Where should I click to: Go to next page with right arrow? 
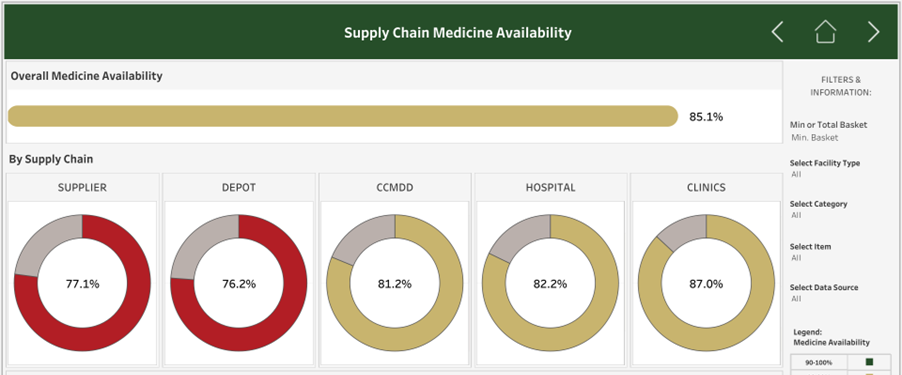coord(873,32)
